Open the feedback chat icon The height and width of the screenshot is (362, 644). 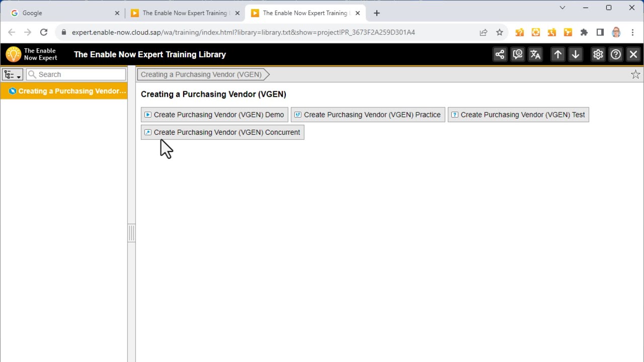click(x=517, y=54)
